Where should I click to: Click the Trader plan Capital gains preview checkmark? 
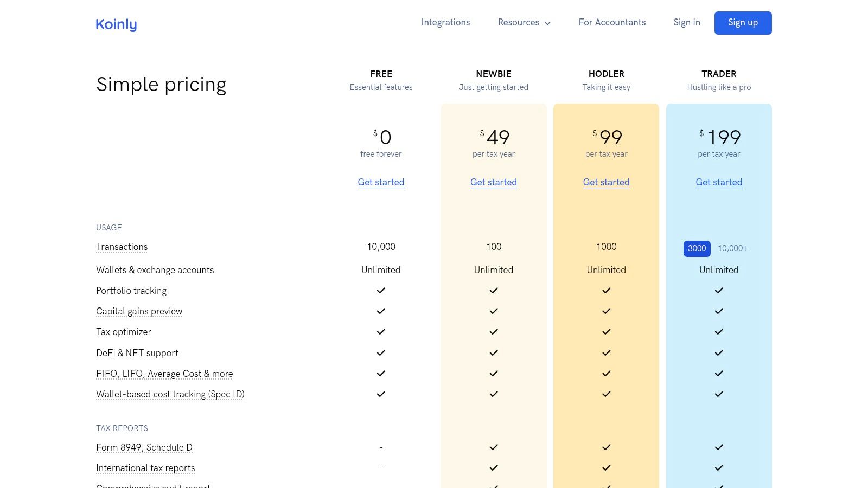point(719,311)
